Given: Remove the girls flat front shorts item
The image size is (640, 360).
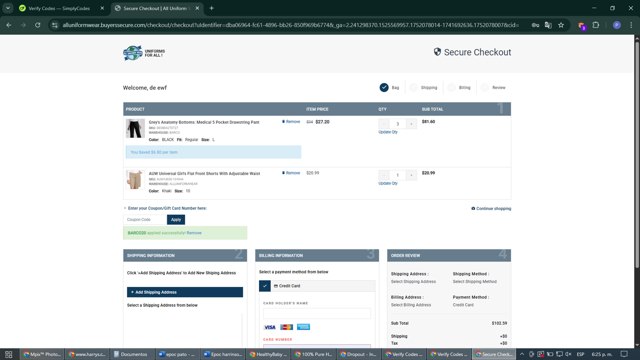Looking at the screenshot, I should tap(291, 173).
